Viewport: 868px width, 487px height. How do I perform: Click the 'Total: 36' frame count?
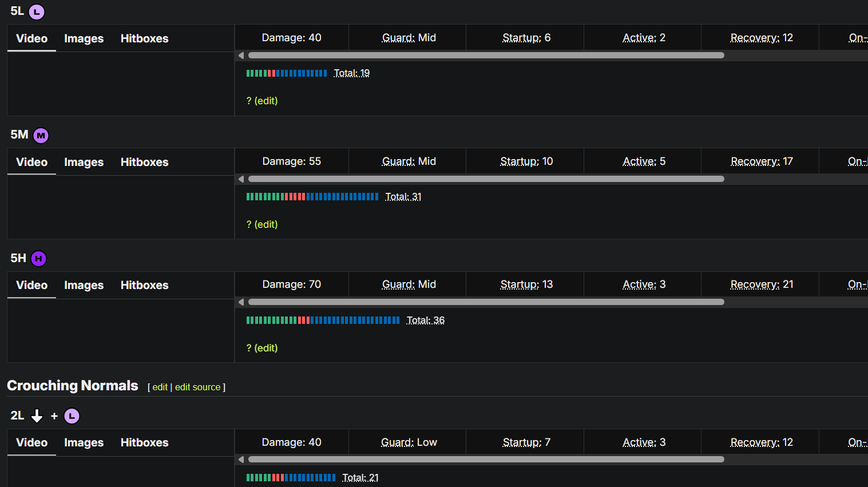tap(426, 320)
